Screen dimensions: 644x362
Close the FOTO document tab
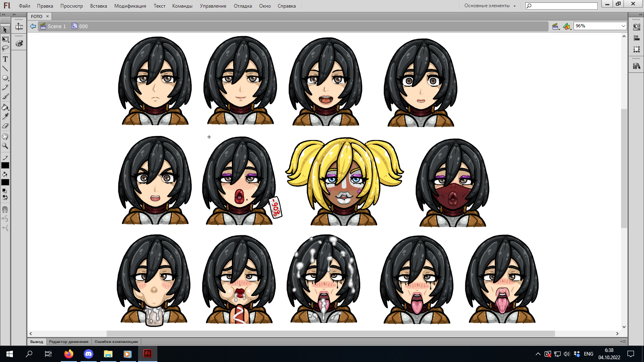[47, 16]
